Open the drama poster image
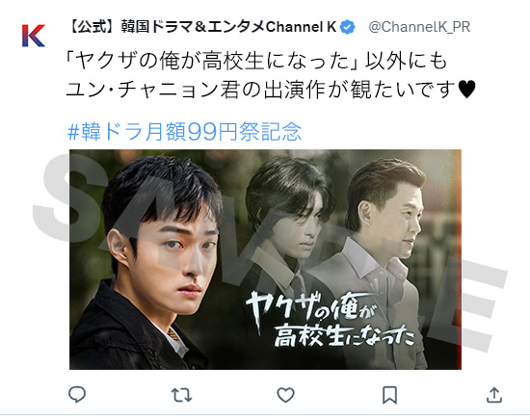This screenshot has width=530, height=420. coord(265,259)
